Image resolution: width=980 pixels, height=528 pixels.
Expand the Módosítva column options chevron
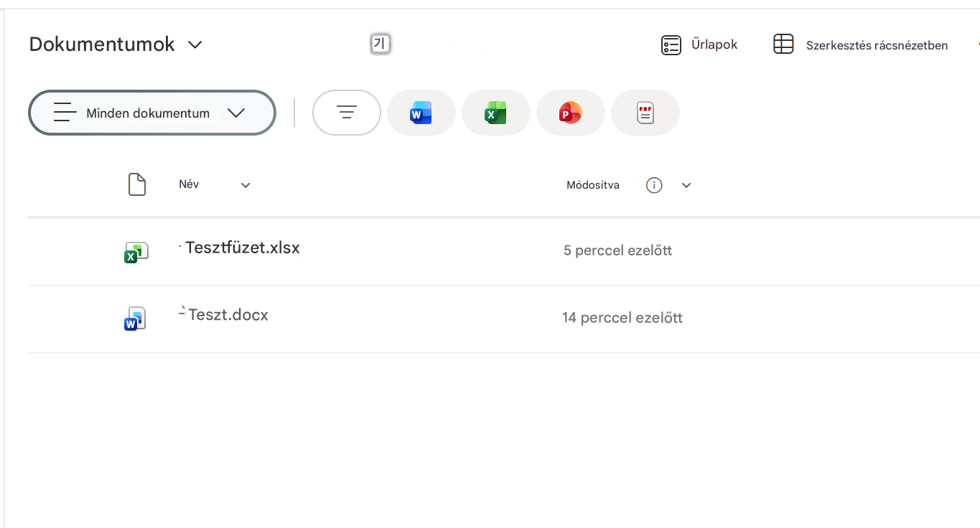coord(686,185)
